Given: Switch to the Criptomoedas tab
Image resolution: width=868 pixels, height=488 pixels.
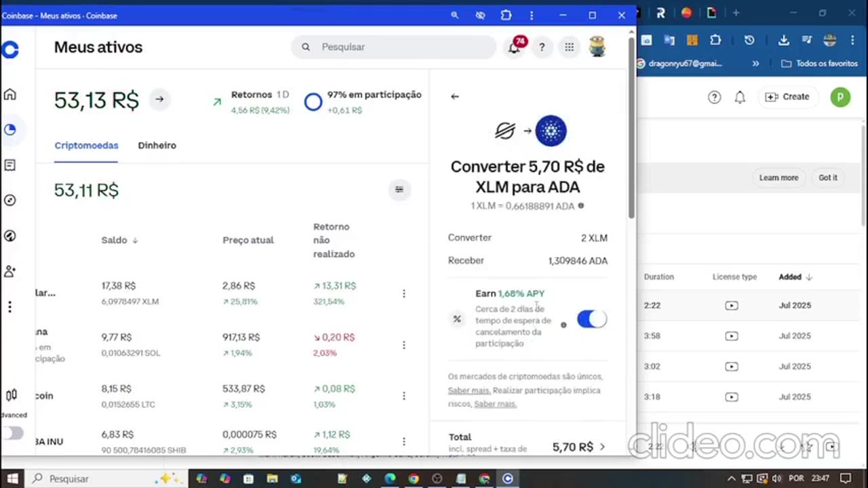Looking at the screenshot, I should point(86,145).
